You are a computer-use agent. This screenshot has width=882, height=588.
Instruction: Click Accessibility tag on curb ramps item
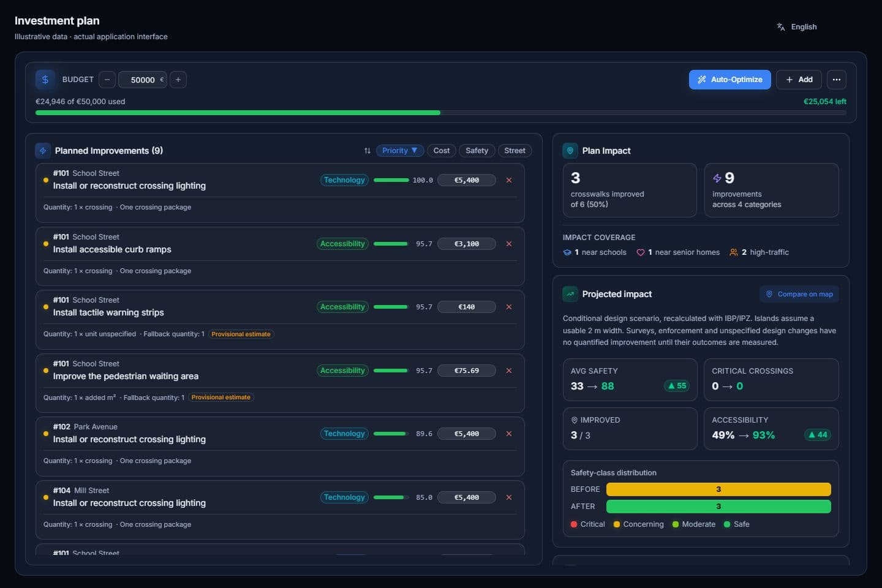pos(342,244)
